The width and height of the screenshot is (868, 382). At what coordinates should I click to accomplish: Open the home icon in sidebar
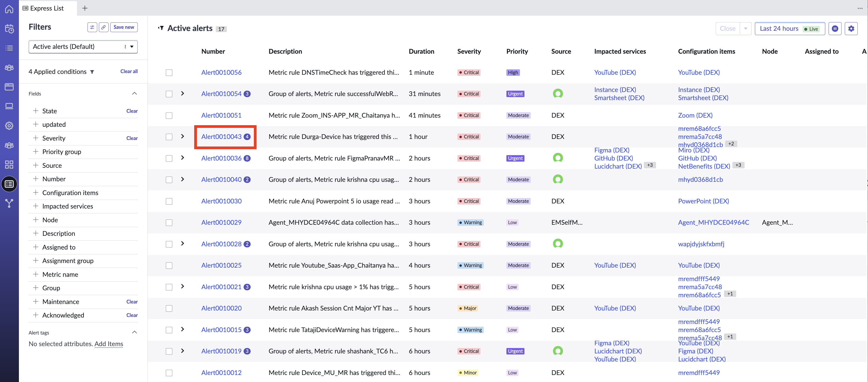(x=9, y=9)
